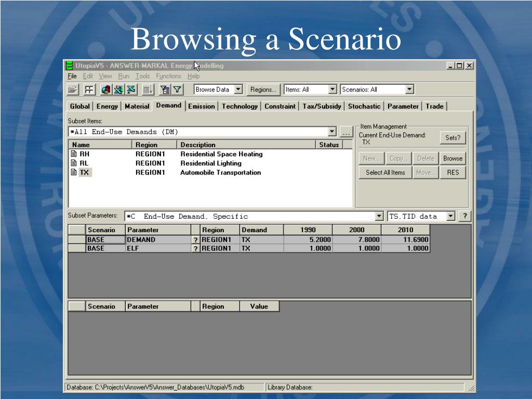This screenshot has width=532, height=399.
Task: Select the Demand tab
Action: click(169, 105)
